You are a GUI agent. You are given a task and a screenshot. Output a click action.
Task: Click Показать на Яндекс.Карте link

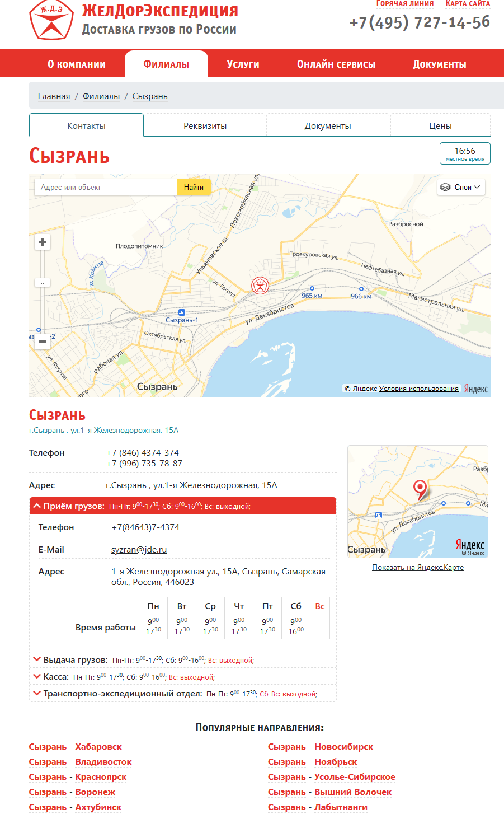(418, 567)
